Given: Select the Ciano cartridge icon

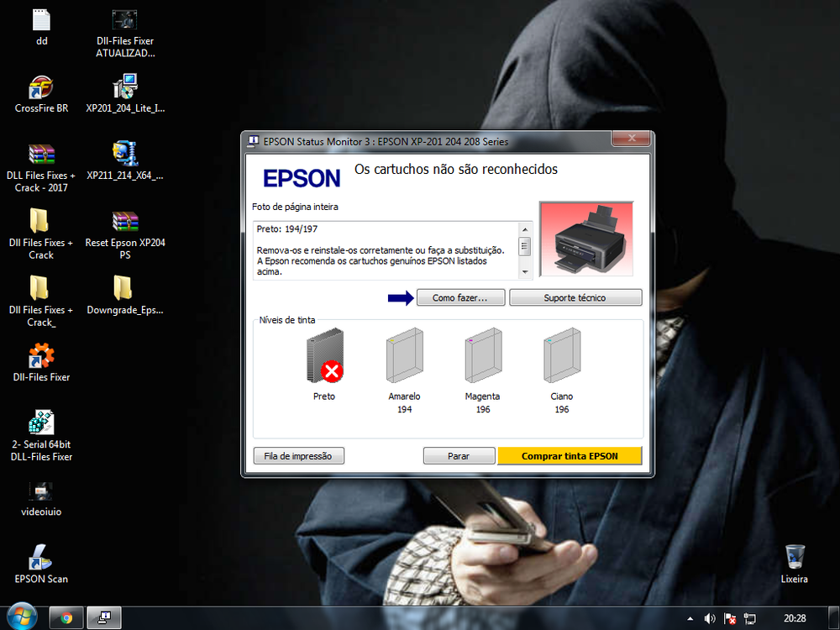Looking at the screenshot, I should 562,355.
